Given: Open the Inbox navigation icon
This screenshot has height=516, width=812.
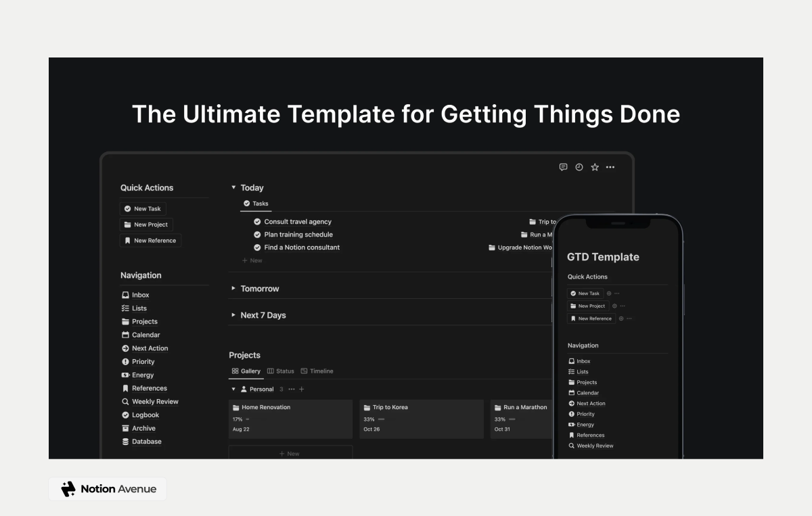Looking at the screenshot, I should 125,295.
